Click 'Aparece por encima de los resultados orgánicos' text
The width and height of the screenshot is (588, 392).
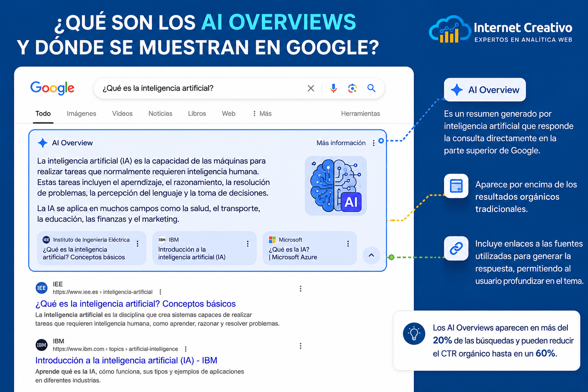point(526,197)
